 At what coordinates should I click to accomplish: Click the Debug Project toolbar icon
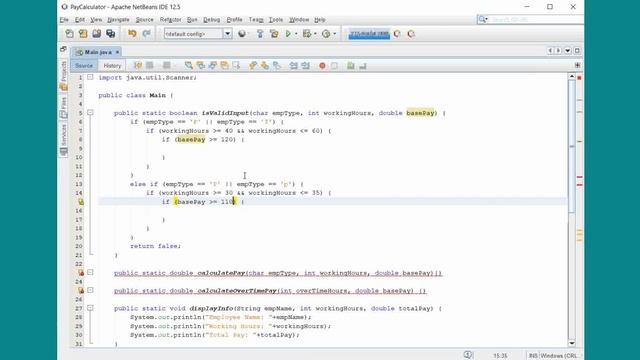coord(307,34)
